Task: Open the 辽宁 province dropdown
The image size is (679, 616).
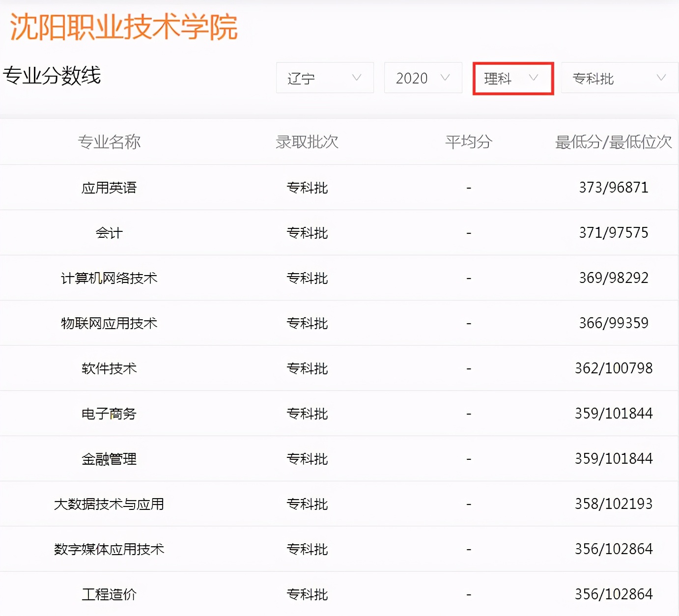Action: [x=324, y=78]
